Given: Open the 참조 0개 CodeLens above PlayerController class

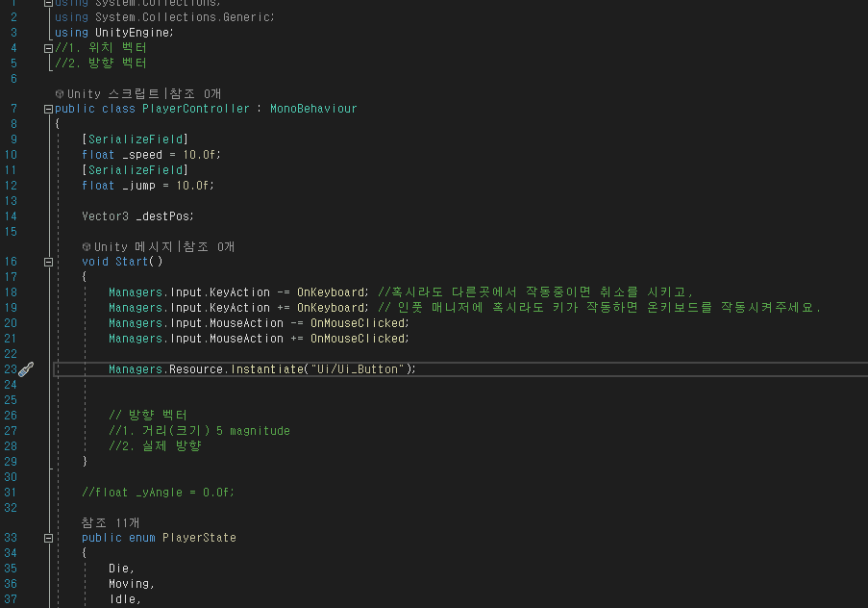Looking at the screenshot, I should pyautogui.click(x=195, y=93).
